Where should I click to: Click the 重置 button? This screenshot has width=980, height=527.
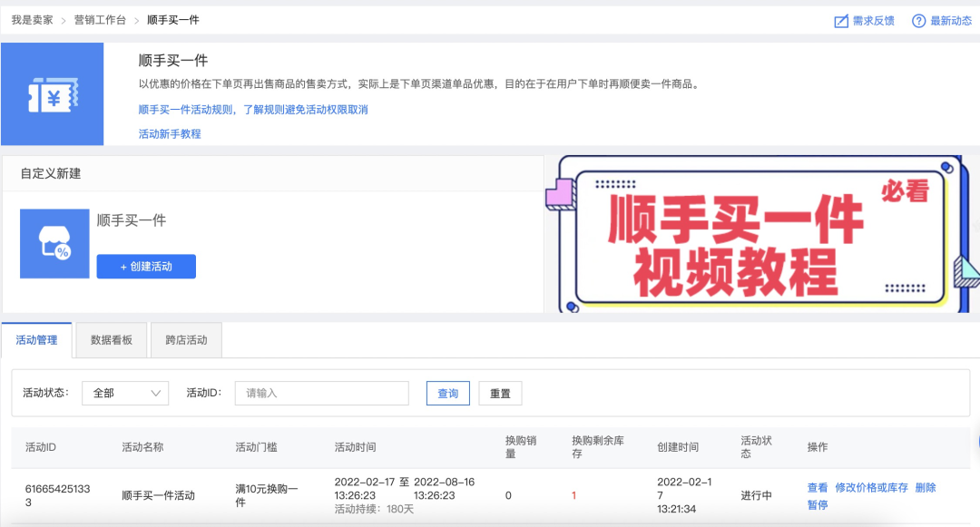(x=500, y=393)
